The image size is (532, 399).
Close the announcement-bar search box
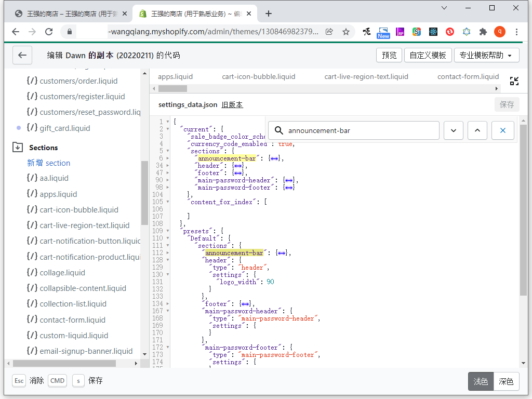502,130
